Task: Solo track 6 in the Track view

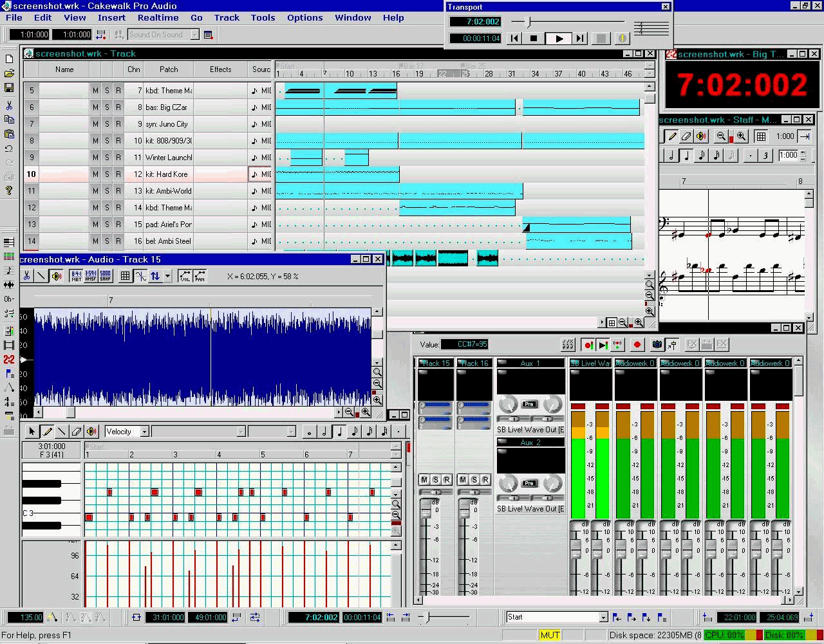Action: tap(107, 107)
